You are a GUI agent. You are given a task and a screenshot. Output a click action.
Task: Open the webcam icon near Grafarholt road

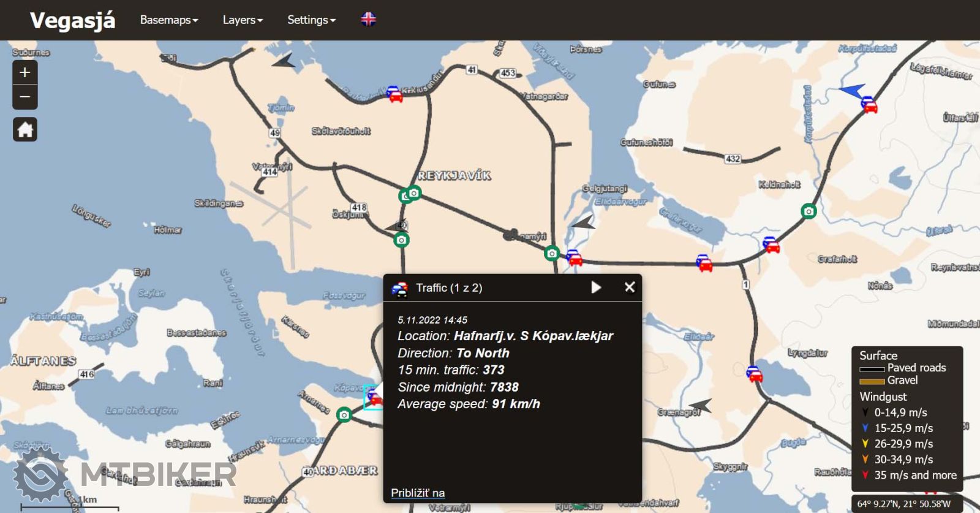(809, 211)
